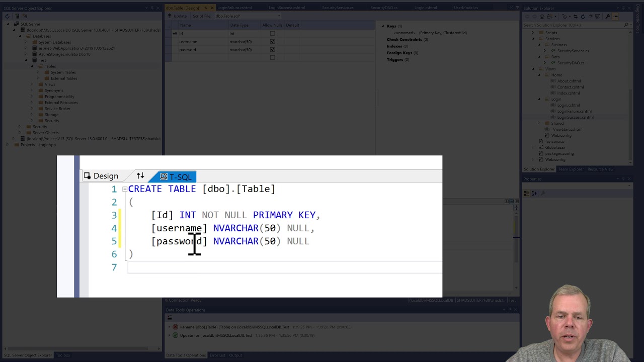Select the Projects - LoginApp node
644x362 pixels.
tap(38, 145)
